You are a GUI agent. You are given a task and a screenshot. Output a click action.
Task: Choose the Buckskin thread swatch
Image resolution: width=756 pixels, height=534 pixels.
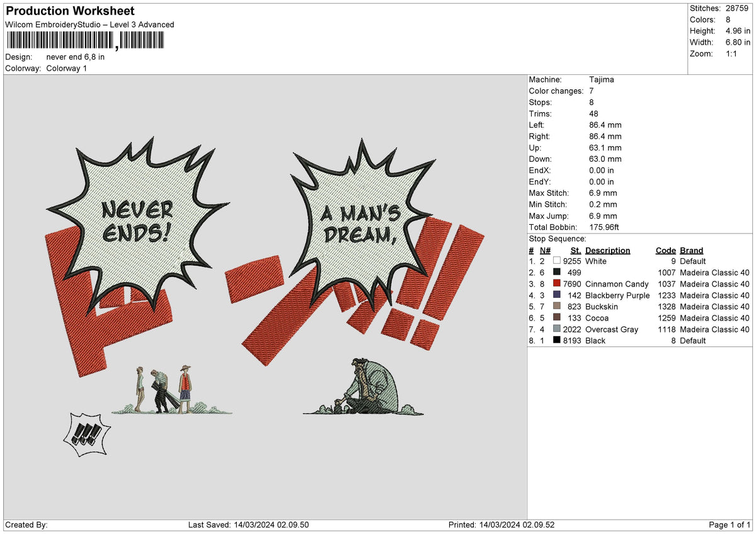[557, 307]
